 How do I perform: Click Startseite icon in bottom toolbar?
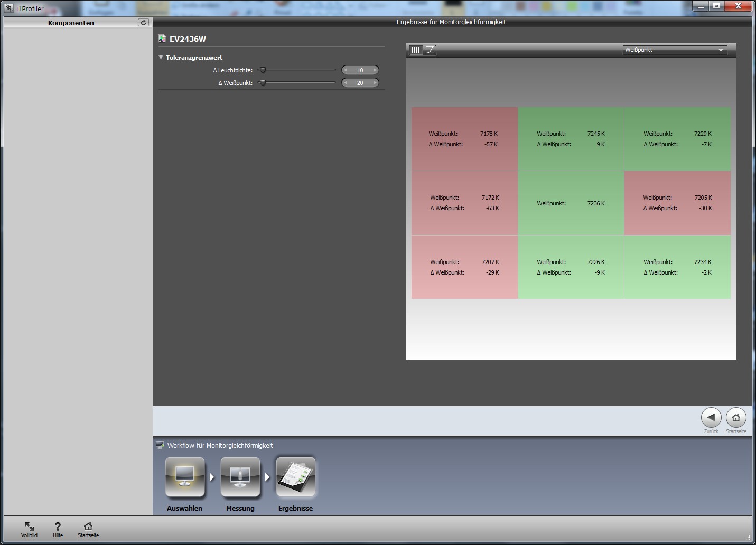[x=88, y=529]
